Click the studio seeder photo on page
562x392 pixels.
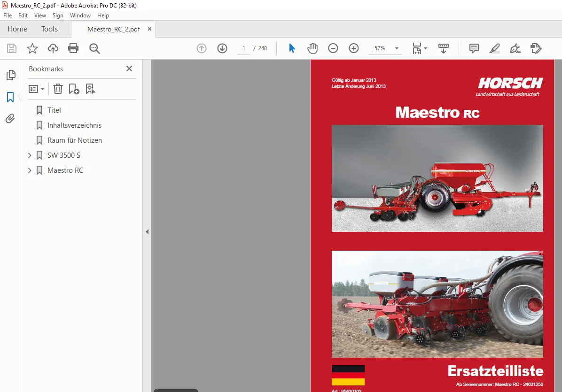[x=437, y=178]
